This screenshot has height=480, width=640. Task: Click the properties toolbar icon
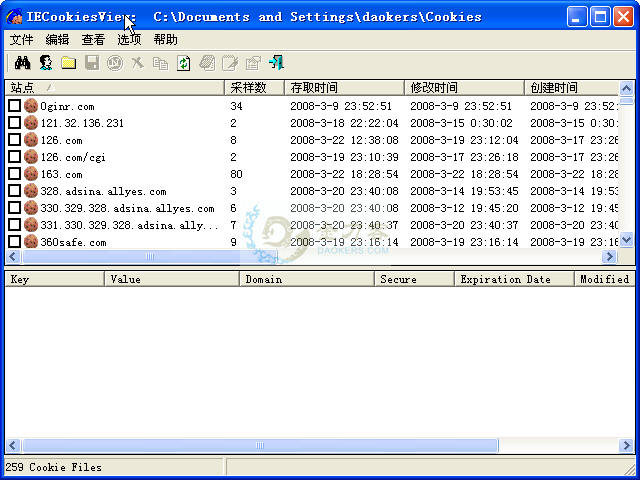(253, 63)
